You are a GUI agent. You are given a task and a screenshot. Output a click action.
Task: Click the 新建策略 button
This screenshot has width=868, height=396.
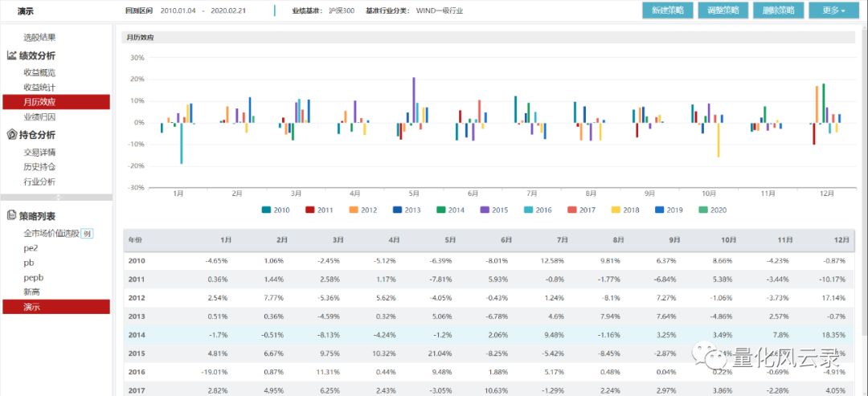point(667,10)
